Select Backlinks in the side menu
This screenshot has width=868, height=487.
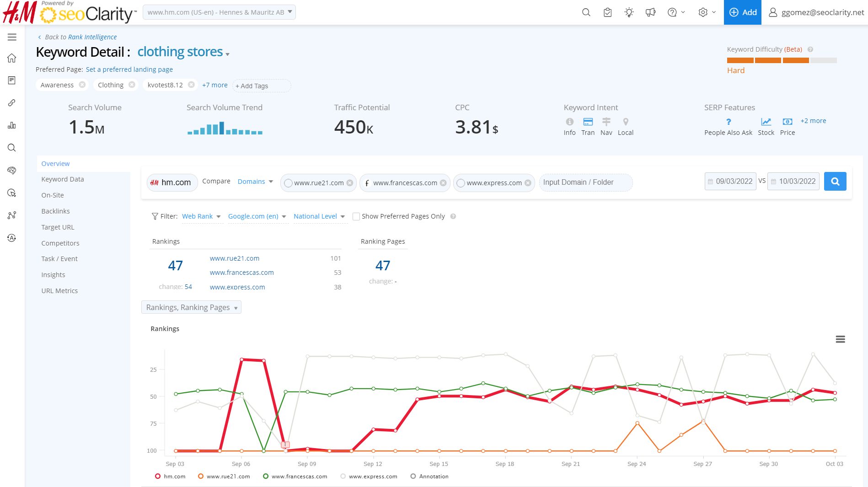pyautogui.click(x=55, y=211)
